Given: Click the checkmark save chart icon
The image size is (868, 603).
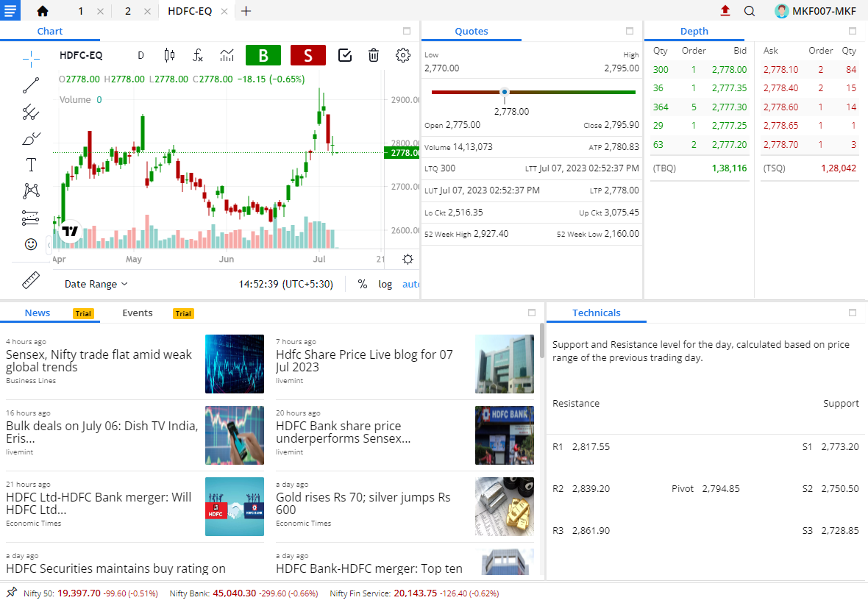Looking at the screenshot, I should 345,55.
